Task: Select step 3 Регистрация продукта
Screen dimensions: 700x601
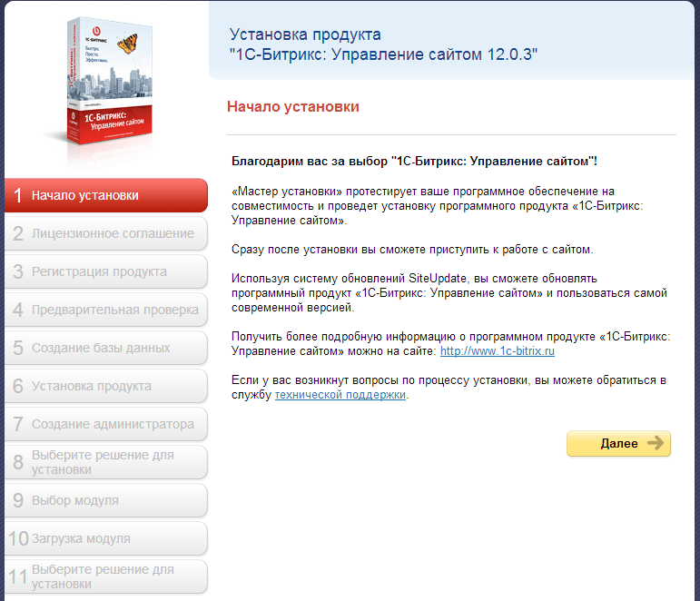Action: point(106,271)
